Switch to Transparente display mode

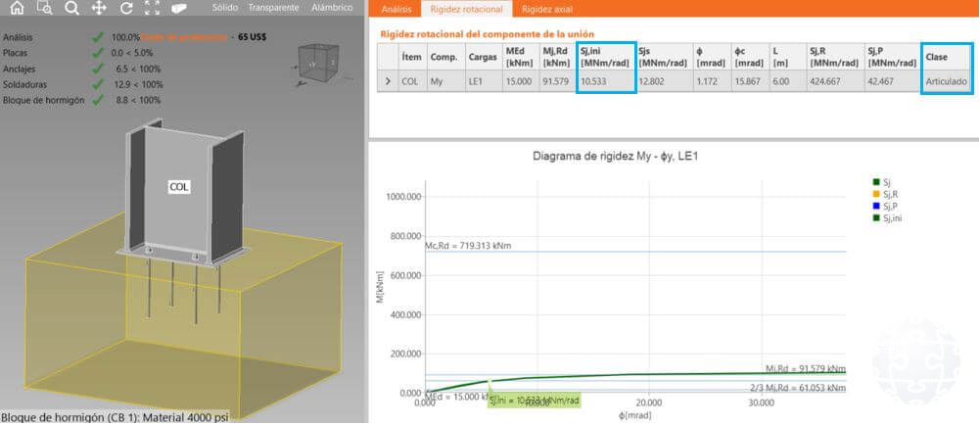tap(274, 8)
